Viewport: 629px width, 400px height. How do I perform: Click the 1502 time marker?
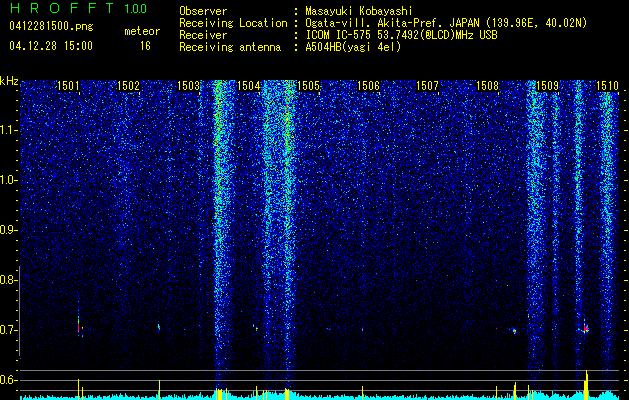[128, 85]
